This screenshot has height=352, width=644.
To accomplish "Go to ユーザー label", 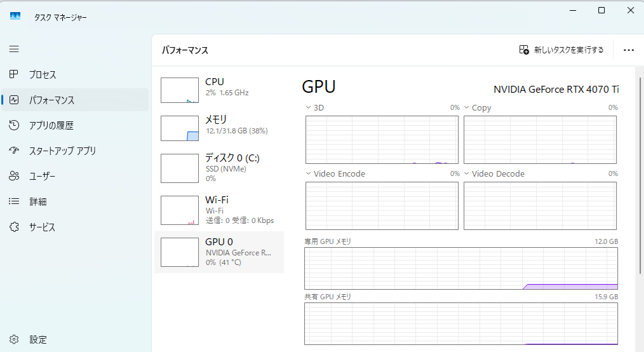I will (x=42, y=176).
